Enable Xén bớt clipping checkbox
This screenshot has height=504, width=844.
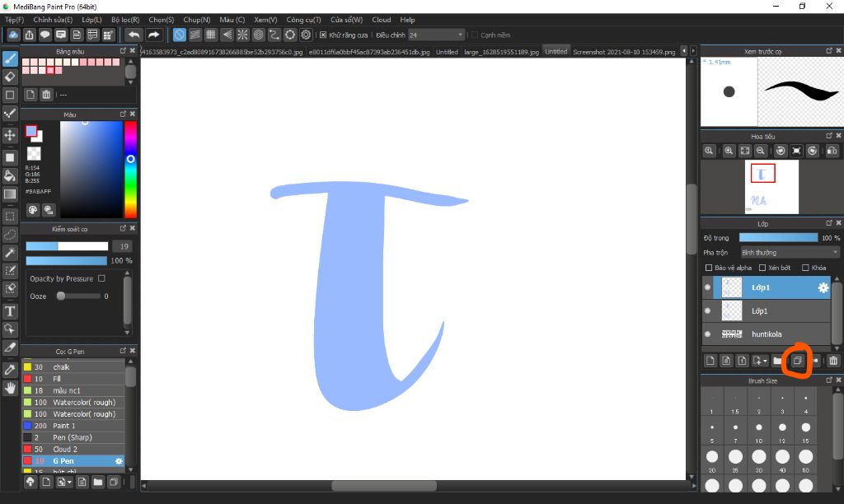(762, 268)
